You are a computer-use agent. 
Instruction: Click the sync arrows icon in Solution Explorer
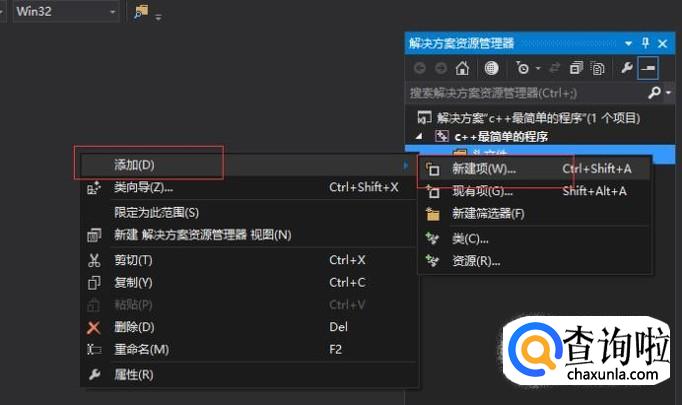(555, 68)
